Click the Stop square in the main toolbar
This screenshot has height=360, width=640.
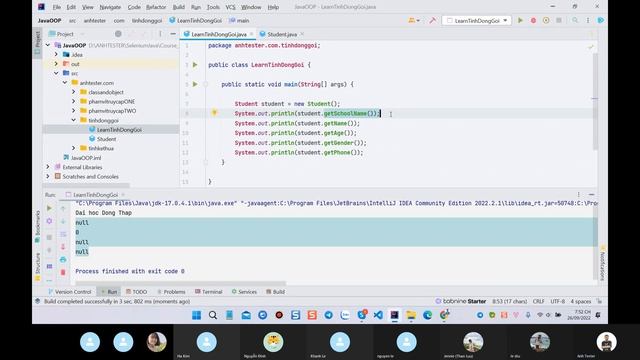559,20
